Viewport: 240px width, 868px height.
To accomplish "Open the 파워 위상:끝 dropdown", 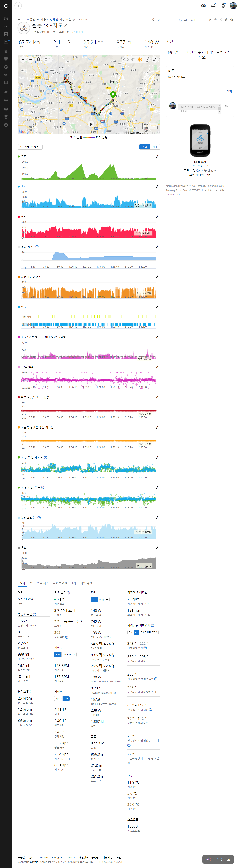I will [x=31, y=488].
